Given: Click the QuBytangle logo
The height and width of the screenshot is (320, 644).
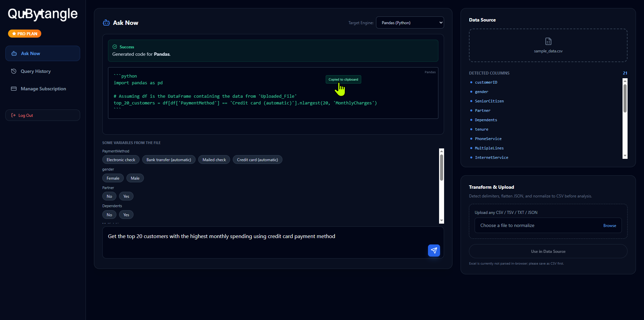Looking at the screenshot, I should tap(43, 14).
